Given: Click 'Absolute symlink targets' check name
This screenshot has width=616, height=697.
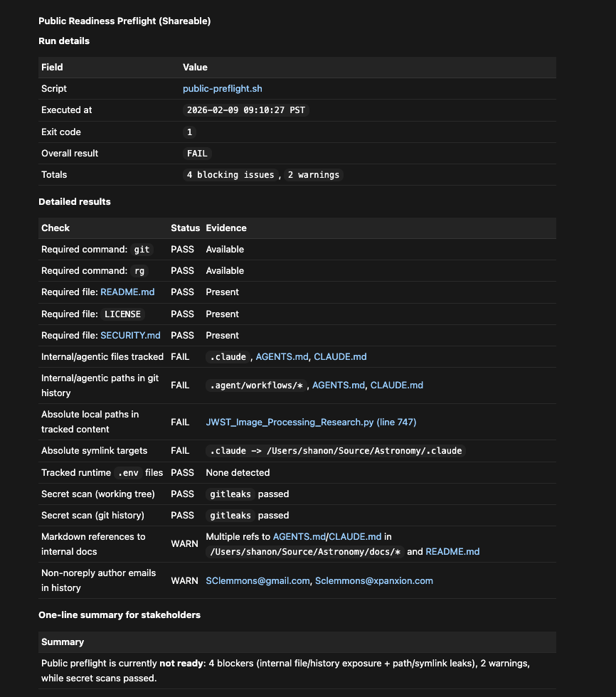Looking at the screenshot, I should click(94, 451).
